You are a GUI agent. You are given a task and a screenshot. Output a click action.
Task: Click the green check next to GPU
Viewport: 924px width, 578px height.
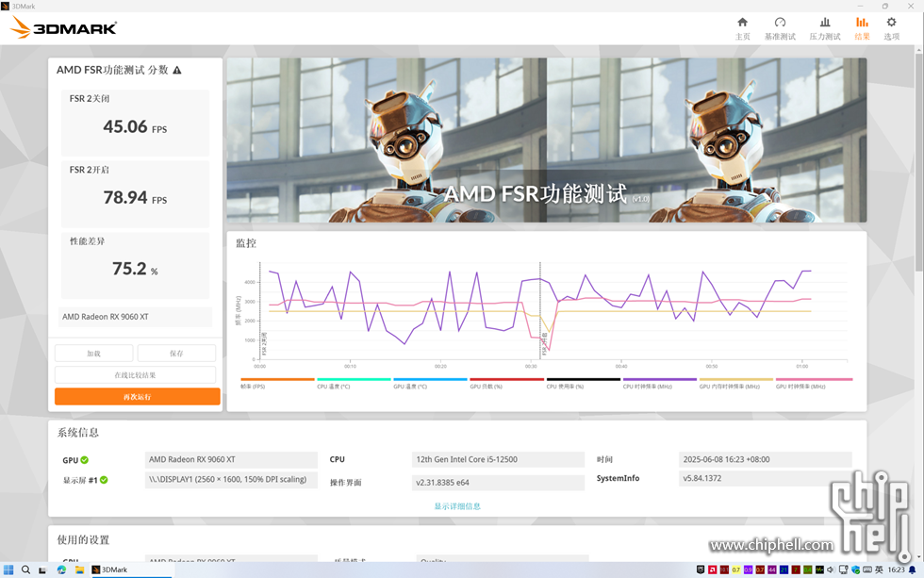click(x=84, y=460)
